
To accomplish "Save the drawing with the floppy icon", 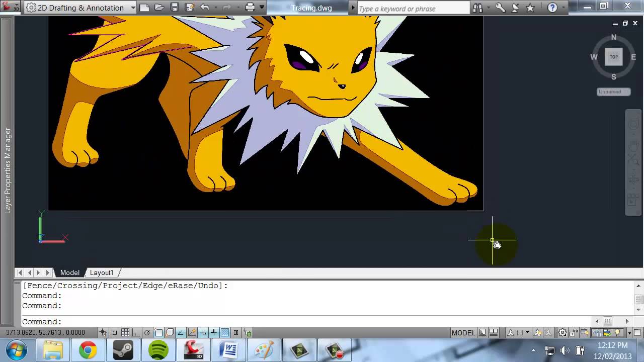I will click(x=175, y=8).
